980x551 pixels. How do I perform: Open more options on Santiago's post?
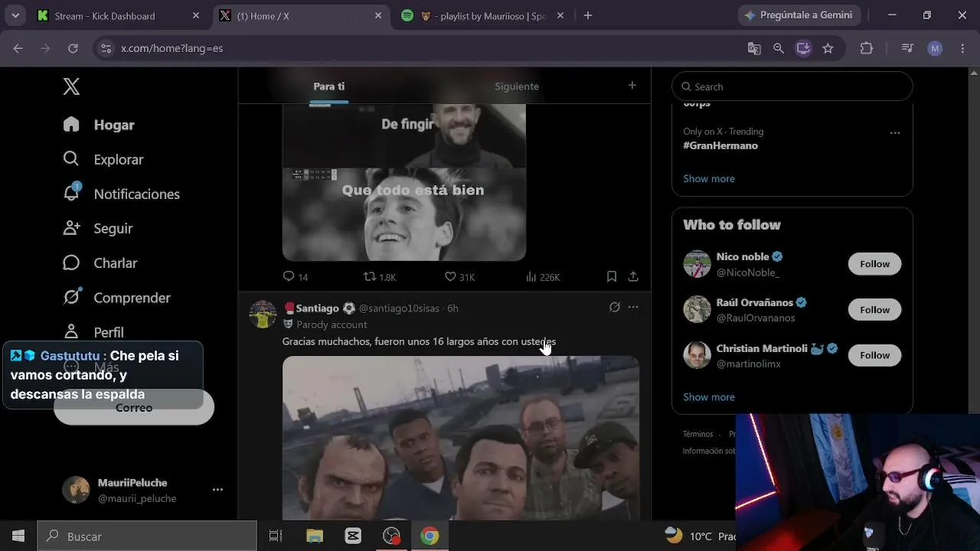(633, 307)
